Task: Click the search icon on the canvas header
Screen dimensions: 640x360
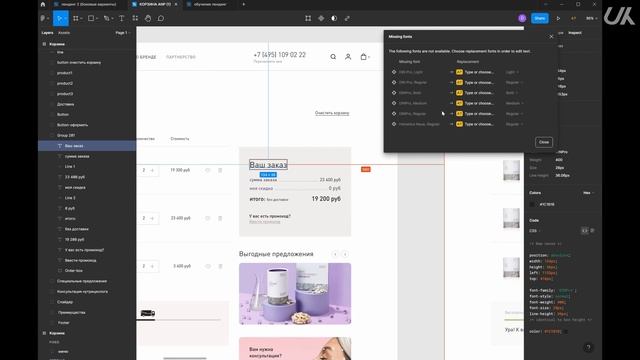Action: click(x=333, y=57)
